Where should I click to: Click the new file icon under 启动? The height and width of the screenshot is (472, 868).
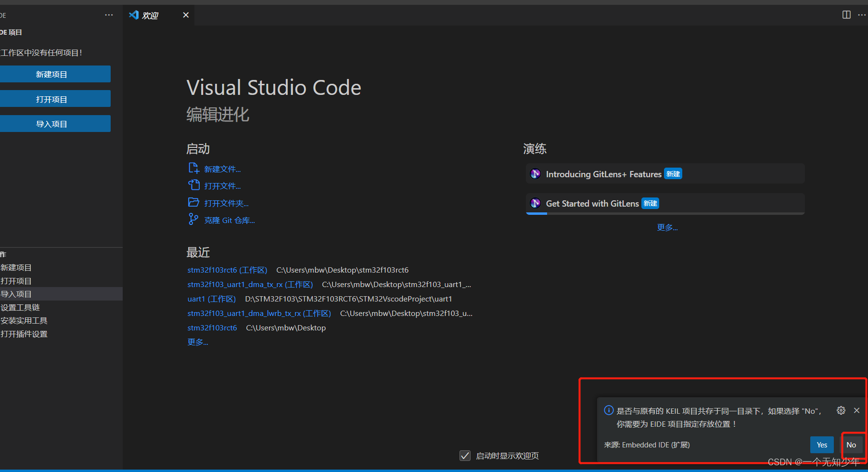pyautogui.click(x=193, y=168)
